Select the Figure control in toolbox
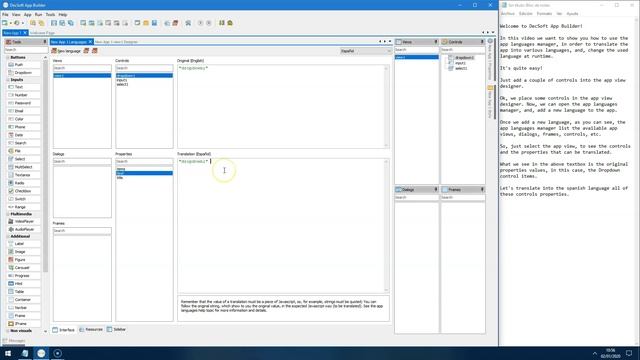The image size is (640, 360). pos(24,260)
